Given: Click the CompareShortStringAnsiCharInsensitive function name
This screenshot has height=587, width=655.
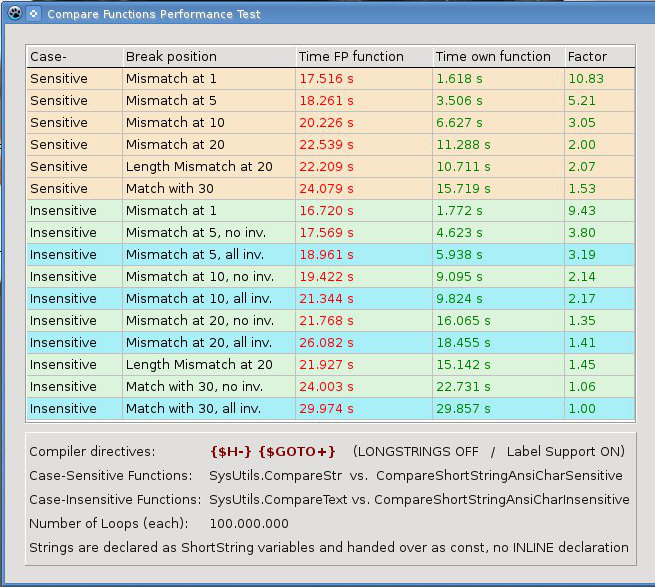Looking at the screenshot, I should [x=503, y=499].
